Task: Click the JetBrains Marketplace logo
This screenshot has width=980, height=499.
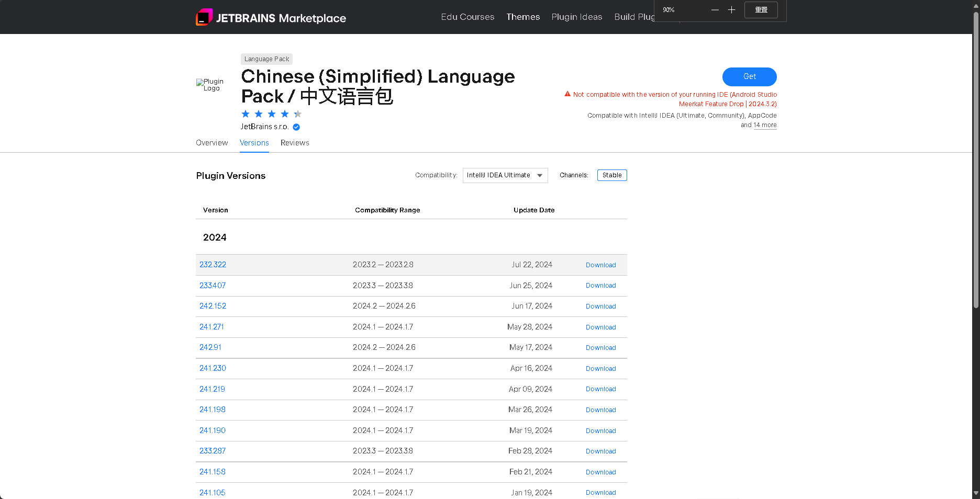Action: [x=271, y=17]
